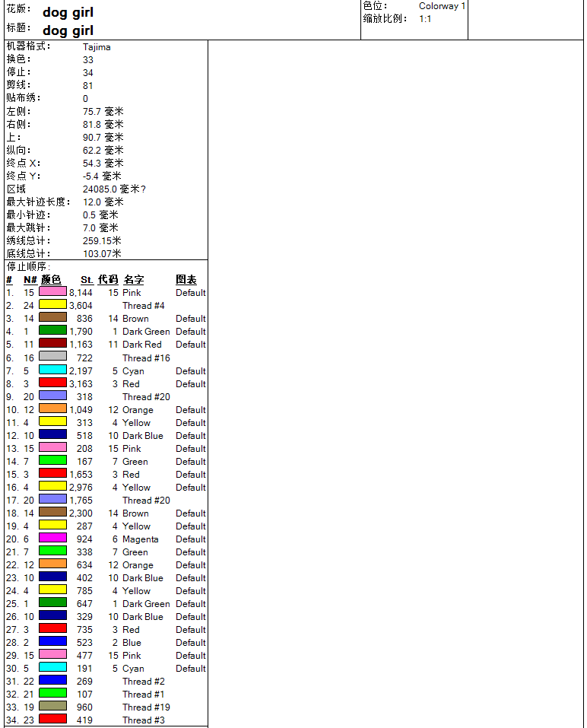Click the '-5.4 毫米' end point Y value

click(102, 176)
